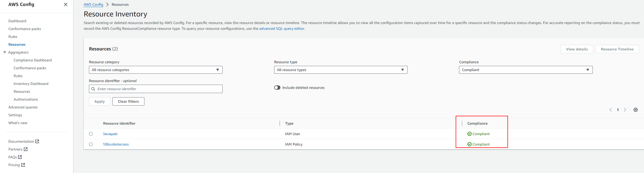
Task: Click the Documentation external link icon
Action: (x=37, y=141)
